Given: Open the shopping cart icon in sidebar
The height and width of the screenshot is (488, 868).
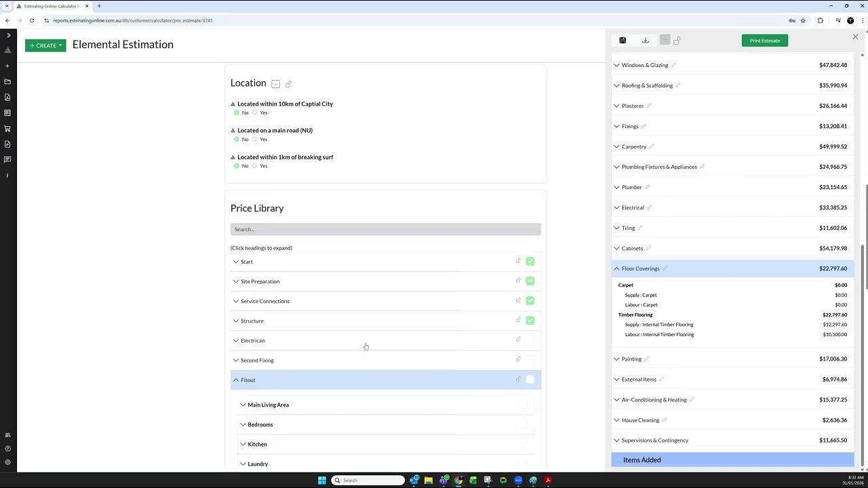Looking at the screenshot, I should coord(7,128).
